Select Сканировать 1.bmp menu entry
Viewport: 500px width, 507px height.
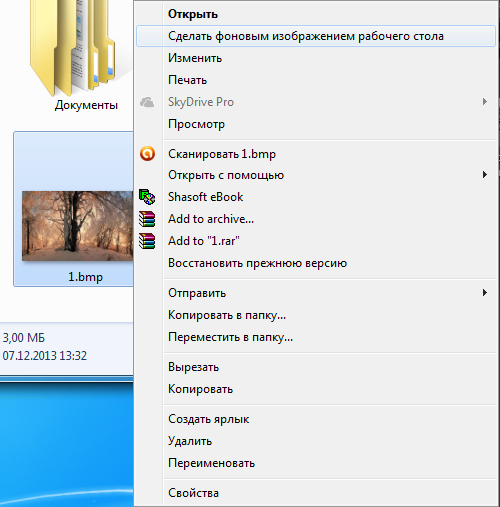(315, 154)
